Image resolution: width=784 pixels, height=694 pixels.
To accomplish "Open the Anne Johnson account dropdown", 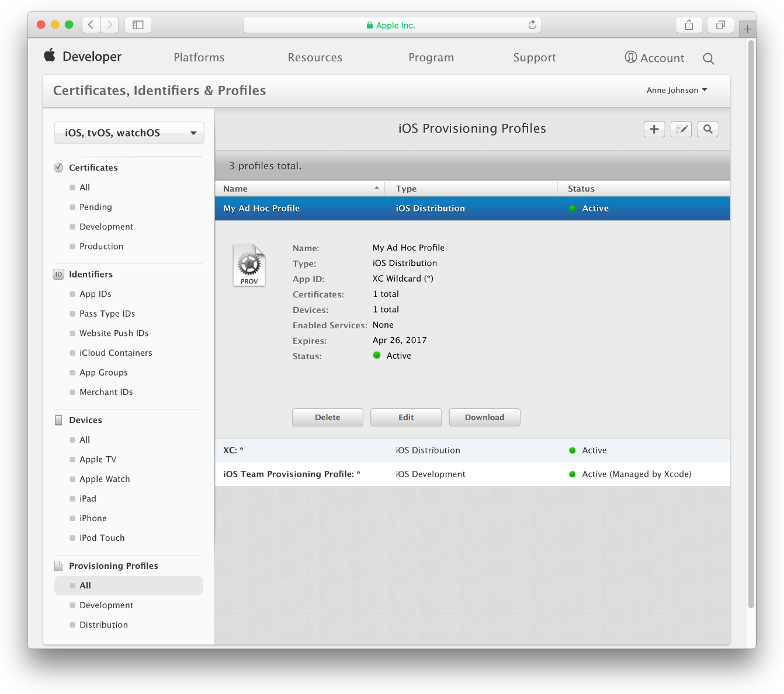I will (677, 90).
